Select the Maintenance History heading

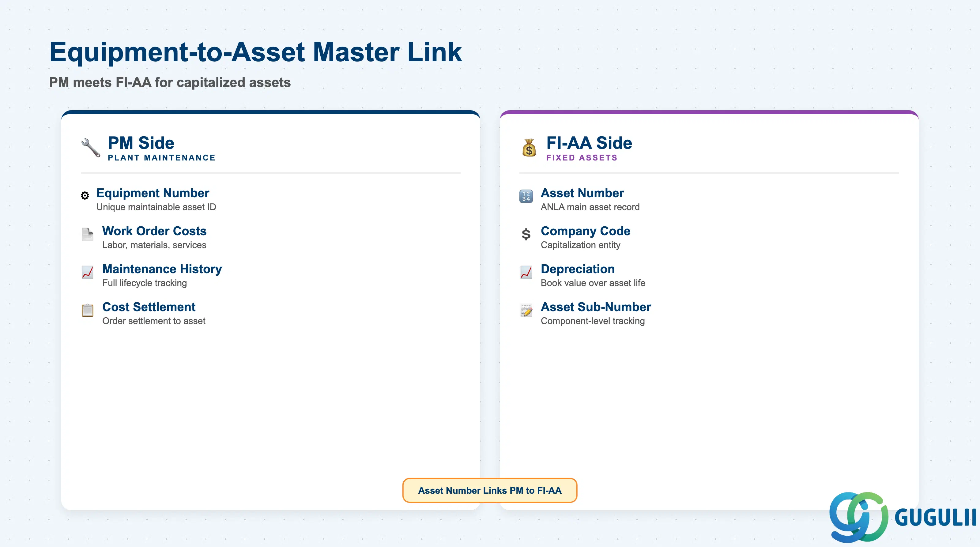[162, 269]
